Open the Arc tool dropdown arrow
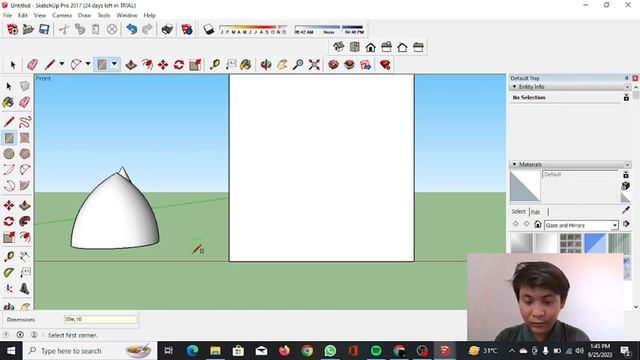 (x=88, y=64)
